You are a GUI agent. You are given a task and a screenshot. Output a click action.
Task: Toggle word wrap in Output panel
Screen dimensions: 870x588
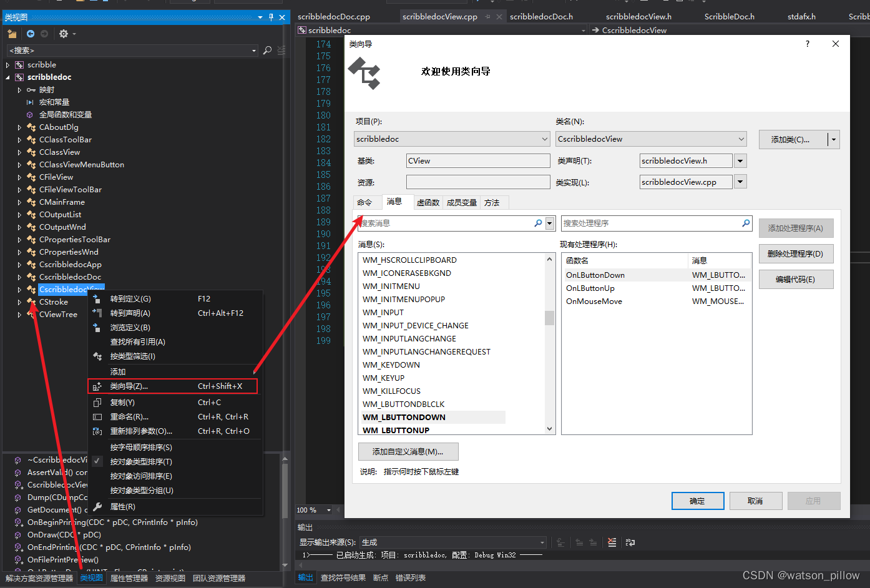coord(630,542)
